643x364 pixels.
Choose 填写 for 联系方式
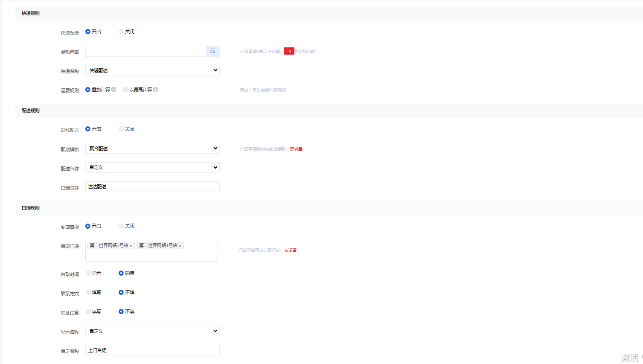click(88, 292)
